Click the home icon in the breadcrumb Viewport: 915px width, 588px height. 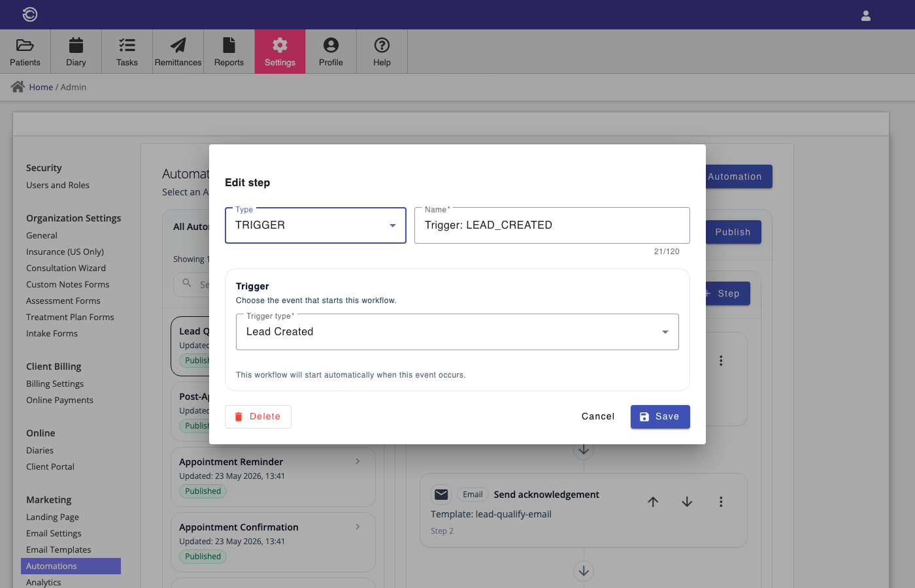coord(18,86)
